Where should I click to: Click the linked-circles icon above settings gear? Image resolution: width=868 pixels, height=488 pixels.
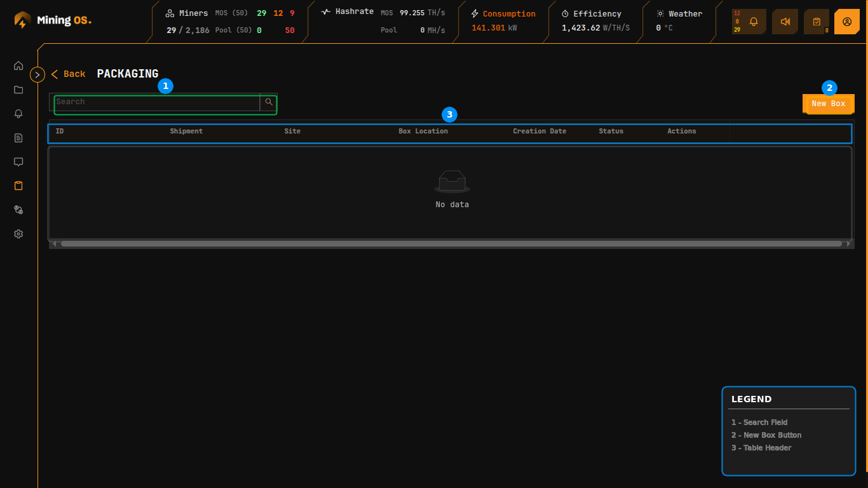tap(18, 210)
